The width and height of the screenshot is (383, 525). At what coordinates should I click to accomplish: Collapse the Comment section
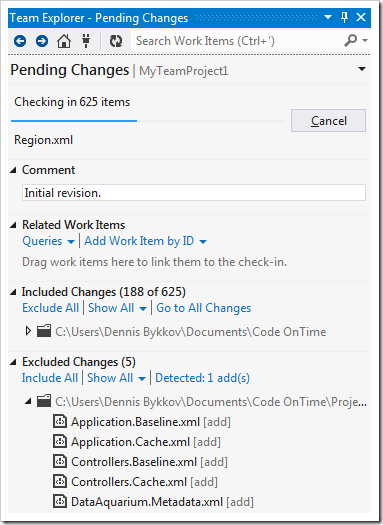13,170
